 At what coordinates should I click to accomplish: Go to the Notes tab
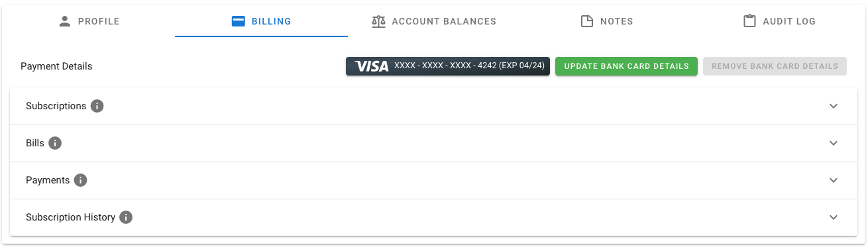point(606,21)
